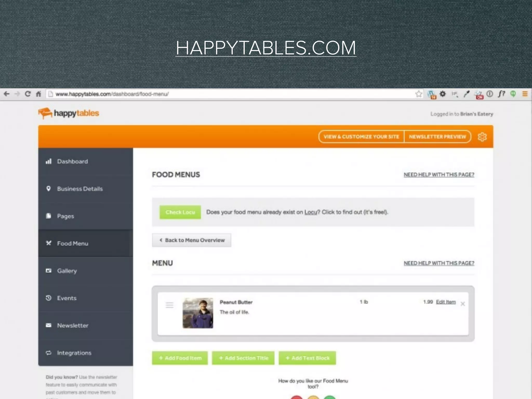The image size is (532, 399).
Task: Click the browser forward arrow
Action: coord(17,94)
